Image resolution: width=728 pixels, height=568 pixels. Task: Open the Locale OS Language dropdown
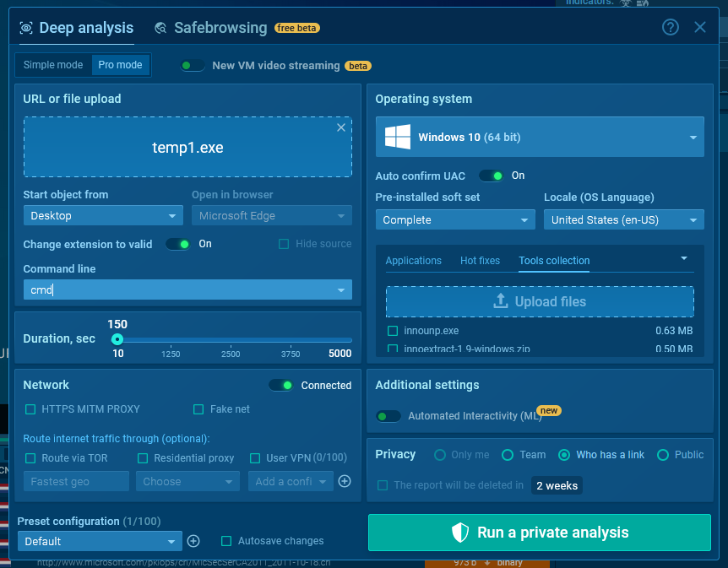point(623,220)
